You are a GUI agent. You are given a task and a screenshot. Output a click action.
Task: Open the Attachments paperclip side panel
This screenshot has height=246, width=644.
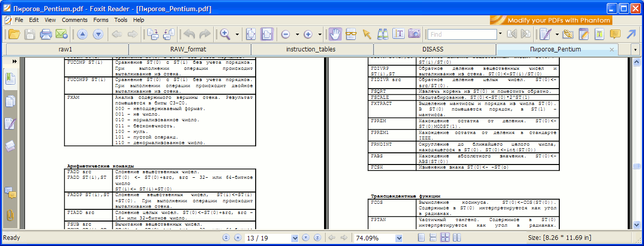tap(10, 215)
